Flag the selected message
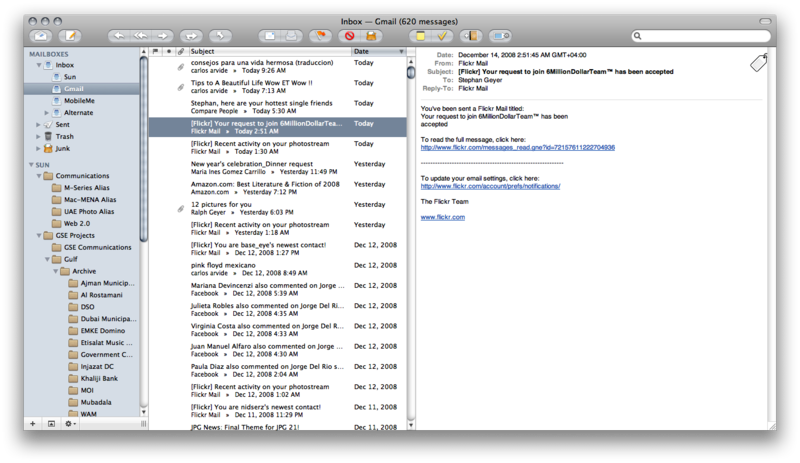The height and width of the screenshot is (463, 800). (x=320, y=36)
